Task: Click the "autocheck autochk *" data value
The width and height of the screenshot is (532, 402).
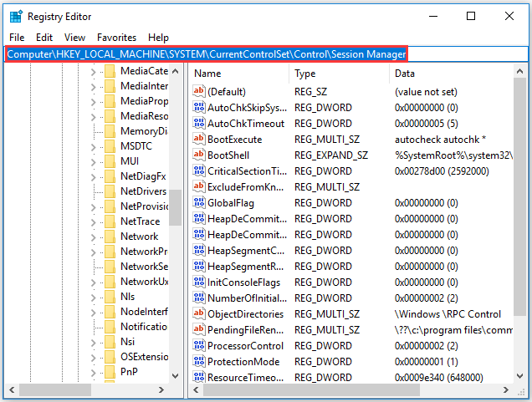Action: (x=440, y=140)
